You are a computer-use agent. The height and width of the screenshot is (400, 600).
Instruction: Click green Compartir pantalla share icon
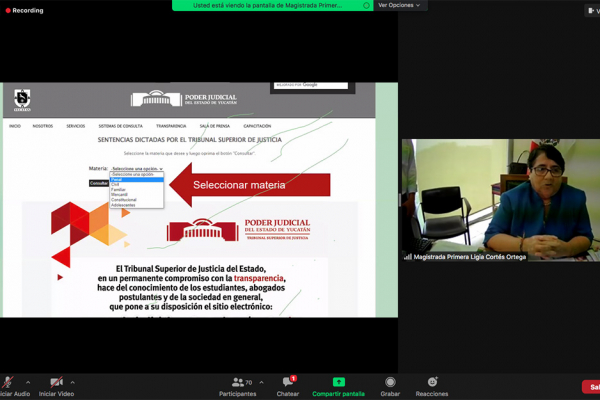pyautogui.click(x=339, y=382)
